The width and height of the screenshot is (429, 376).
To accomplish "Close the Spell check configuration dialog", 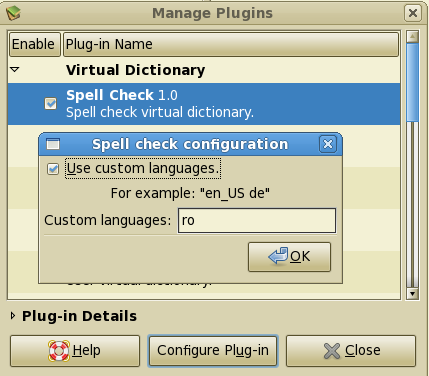I will [328, 144].
